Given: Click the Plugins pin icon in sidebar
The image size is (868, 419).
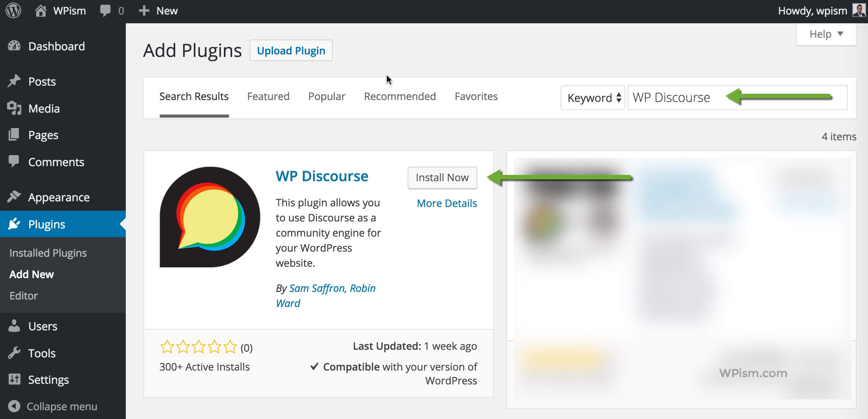Looking at the screenshot, I should point(14,224).
